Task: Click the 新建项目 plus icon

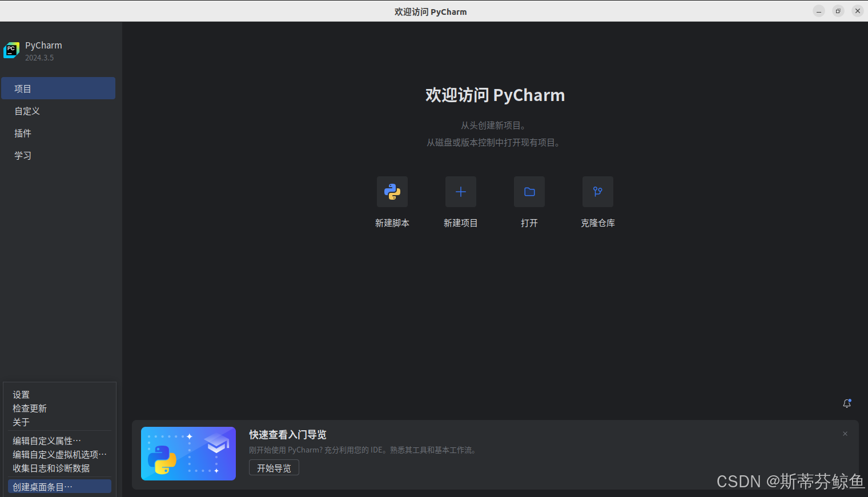Action: click(461, 192)
